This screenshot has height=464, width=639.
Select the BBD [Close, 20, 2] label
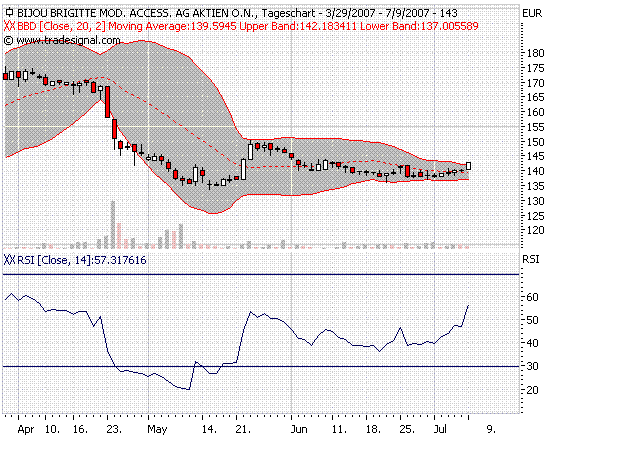pos(61,26)
